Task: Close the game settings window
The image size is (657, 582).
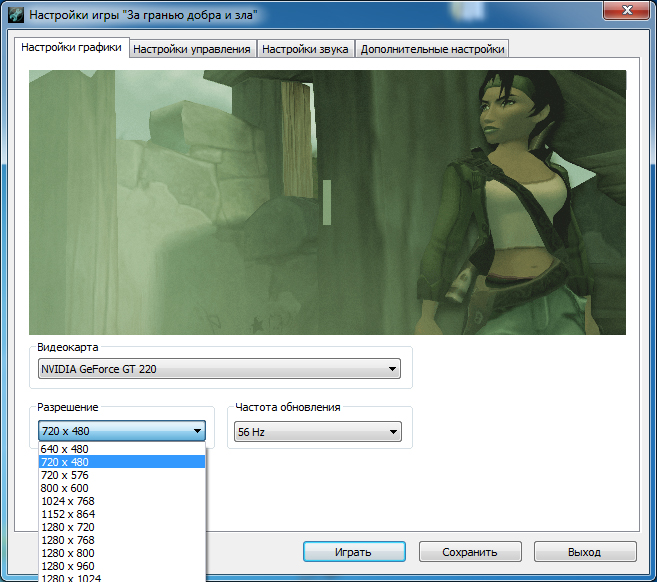Action: click(x=625, y=12)
